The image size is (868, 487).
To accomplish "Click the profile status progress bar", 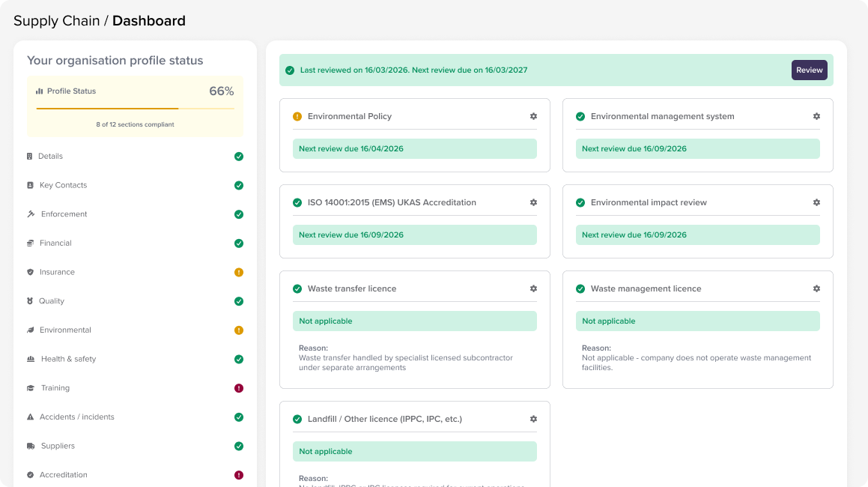I will point(135,109).
